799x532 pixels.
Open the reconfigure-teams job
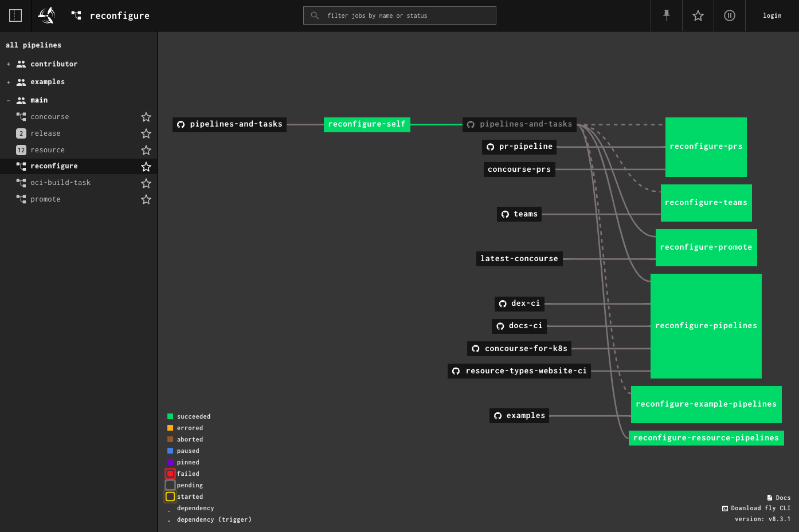pos(706,203)
